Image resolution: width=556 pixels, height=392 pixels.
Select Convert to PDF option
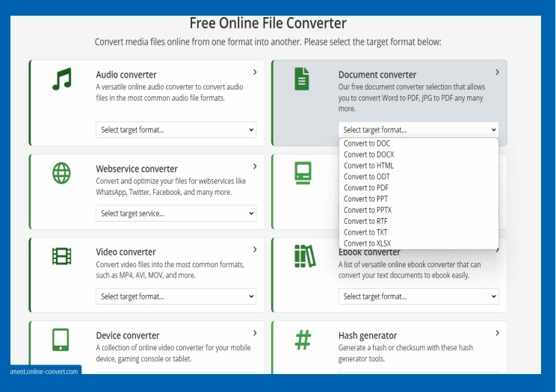(418, 188)
